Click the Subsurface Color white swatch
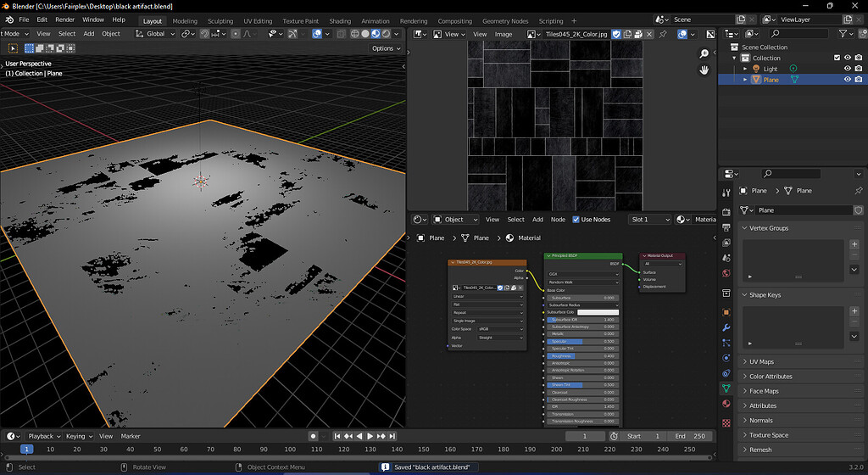This screenshot has width=868, height=475. click(x=598, y=312)
